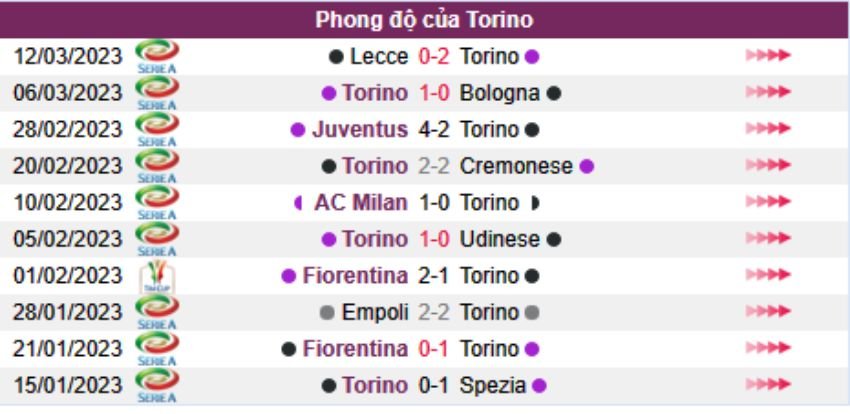Open the AC Milan team link
Image resolution: width=850 pixels, height=414 pixels.
point(360,203)
